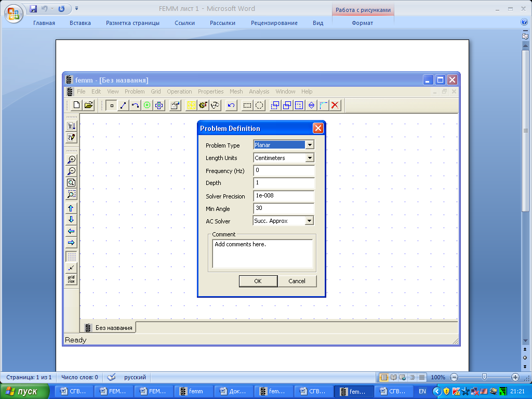The height and width of the screenshot is (399, 532).
Task: Click the Save icon in Quick Access toolbar
Action: click(33, 9)
